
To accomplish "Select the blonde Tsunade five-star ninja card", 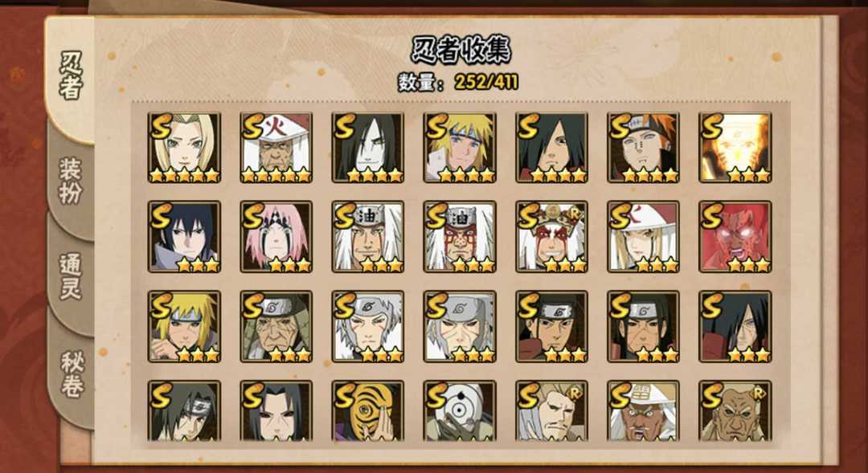I will (x=184, y=148).
